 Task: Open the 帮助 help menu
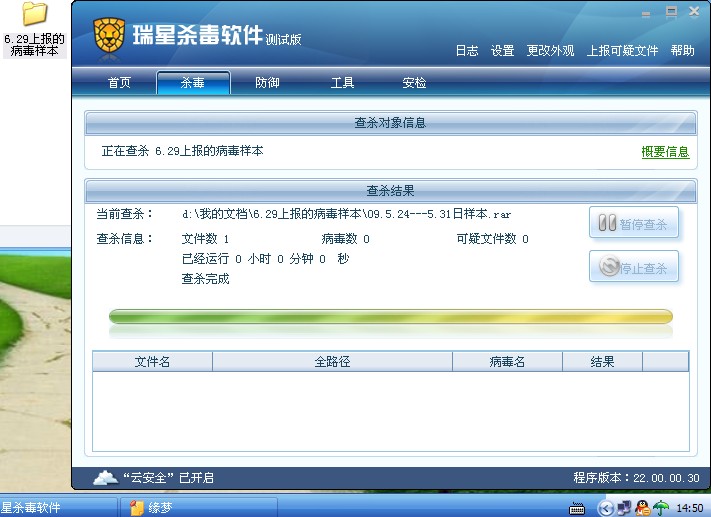pos(682,50)
